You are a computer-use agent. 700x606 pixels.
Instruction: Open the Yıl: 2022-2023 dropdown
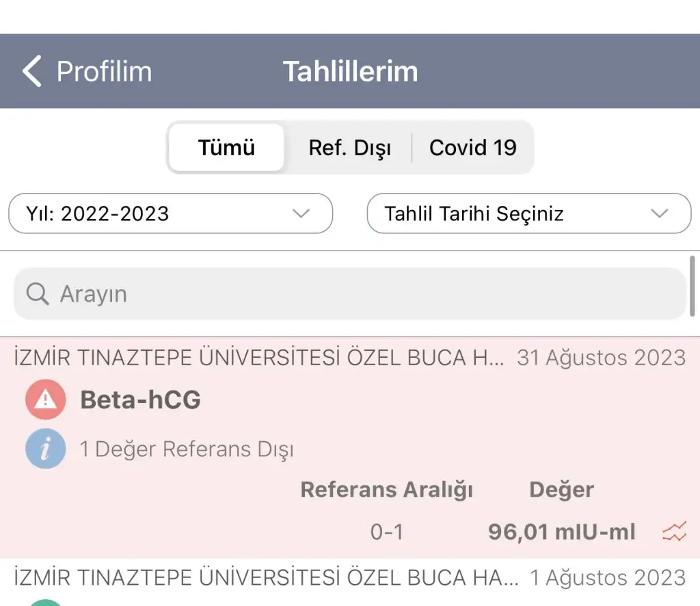pos(170,213)
